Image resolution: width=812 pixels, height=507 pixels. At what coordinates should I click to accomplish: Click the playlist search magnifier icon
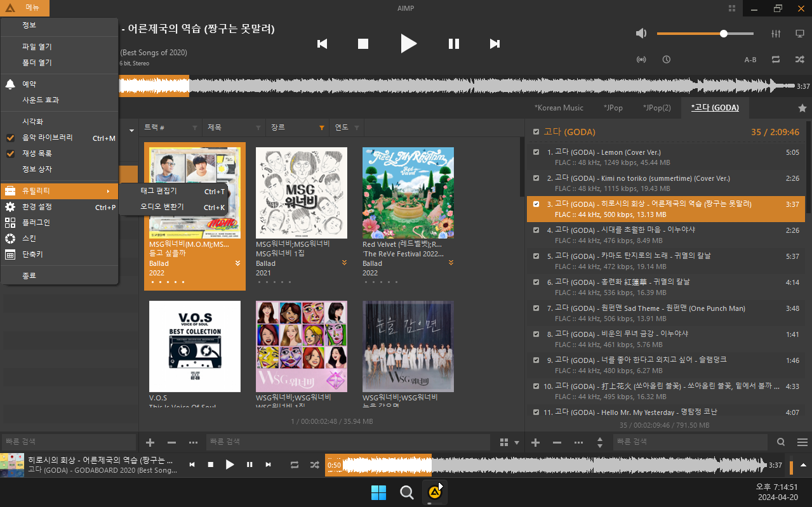781,442
